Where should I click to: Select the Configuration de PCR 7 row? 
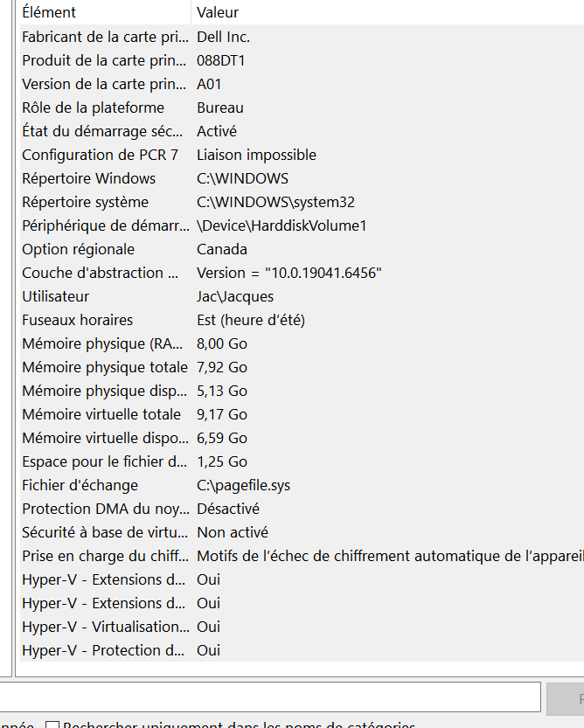click(302, 155)
